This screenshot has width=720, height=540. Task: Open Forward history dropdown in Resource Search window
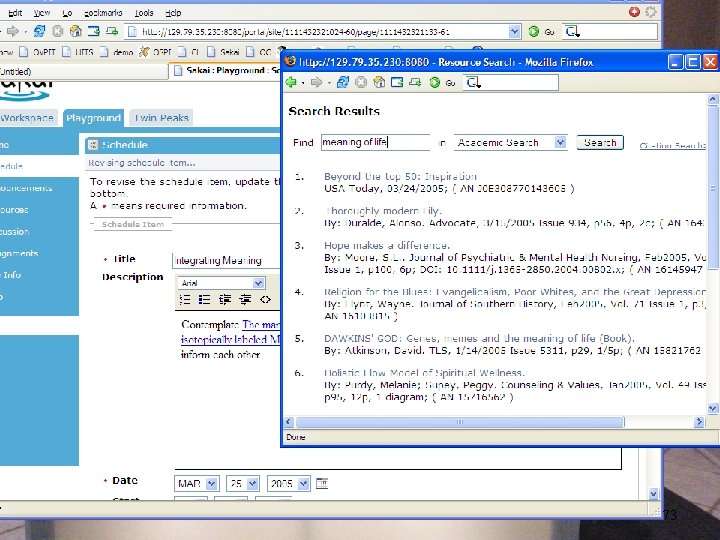pyautogui.click(x=329, y=83)
